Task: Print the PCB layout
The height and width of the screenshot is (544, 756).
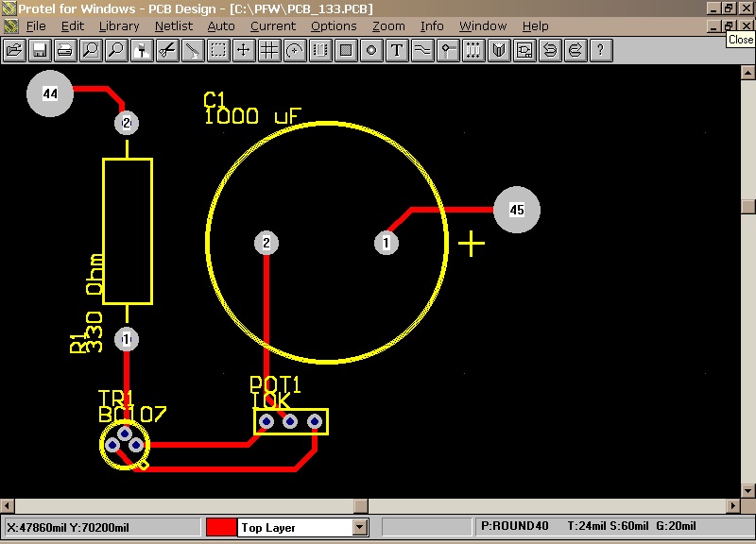Action: pos(65,50)
